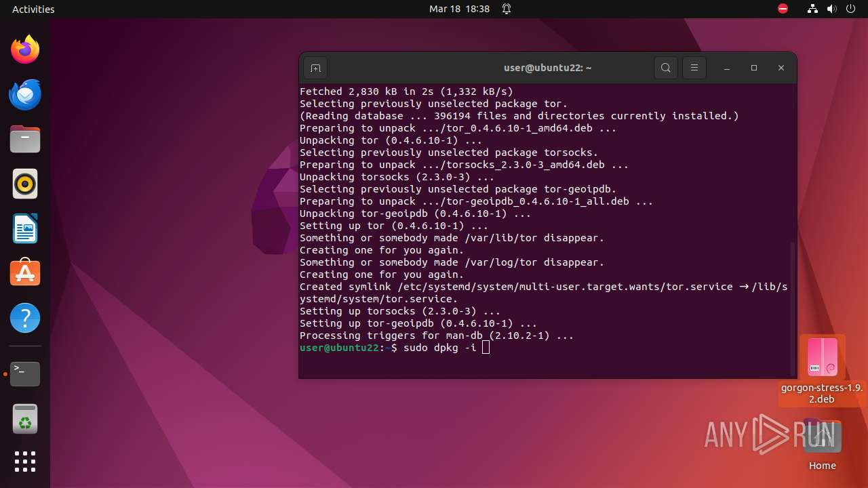Open network status indicator
The image size is (868, 488).
coord(813,9)
